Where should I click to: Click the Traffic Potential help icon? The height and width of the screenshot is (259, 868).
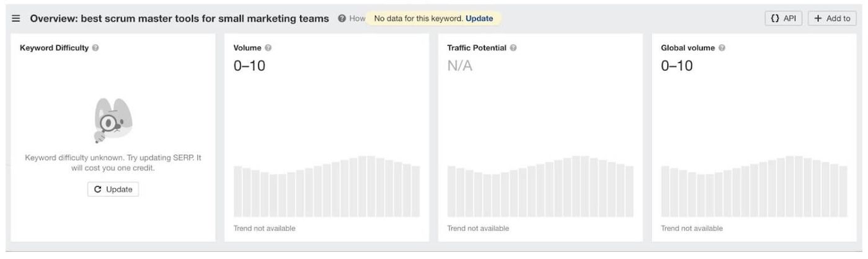click(x=513, y=48)
